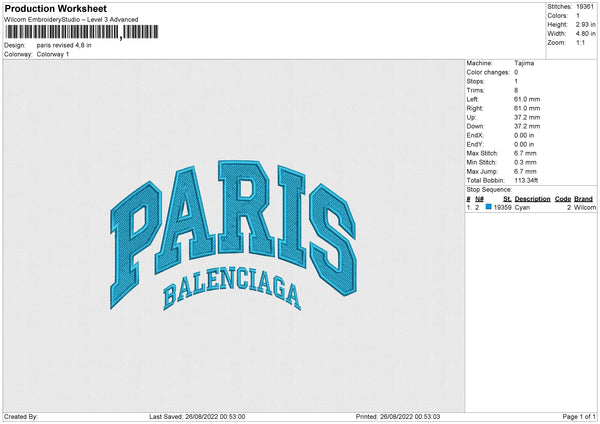600x424 pixels.
Task: Click the Code column header
Action: point(563,199)
